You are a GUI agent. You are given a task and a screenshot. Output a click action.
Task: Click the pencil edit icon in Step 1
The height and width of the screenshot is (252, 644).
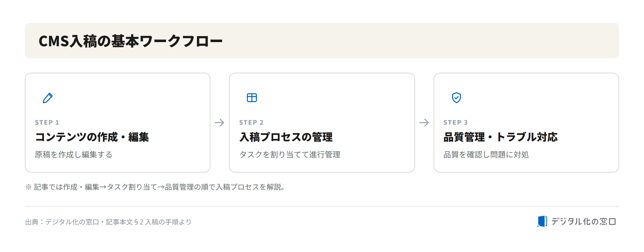pyautogui.click(x=48, y=98)
